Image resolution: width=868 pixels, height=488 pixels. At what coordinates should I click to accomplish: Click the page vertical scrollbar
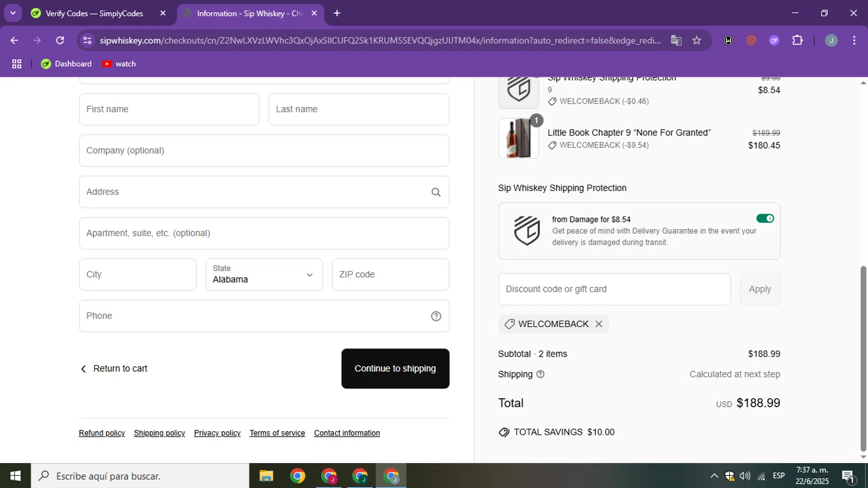(863, 359)
